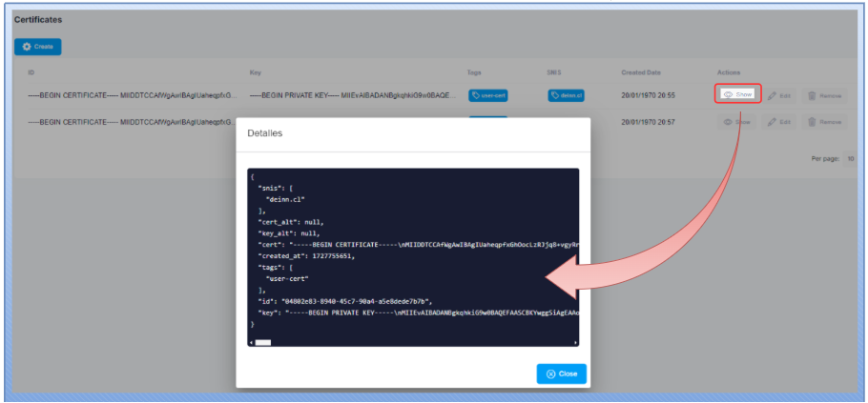
Task: Edit the second certificate row
Action: pyautogui.click(x=778, y=122)
